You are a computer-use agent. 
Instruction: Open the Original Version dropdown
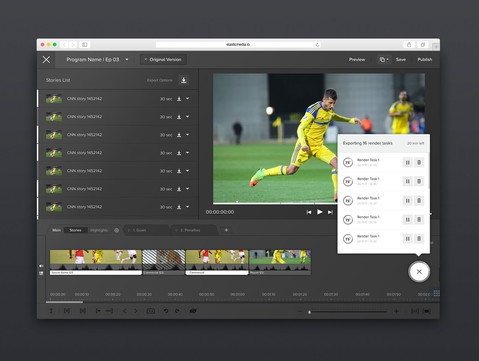[x=163, y=60]
